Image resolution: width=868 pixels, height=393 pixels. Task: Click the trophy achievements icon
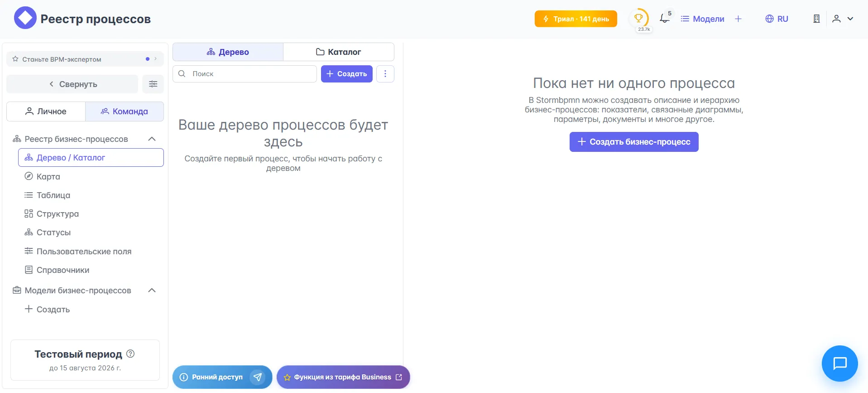click(638, 19)
